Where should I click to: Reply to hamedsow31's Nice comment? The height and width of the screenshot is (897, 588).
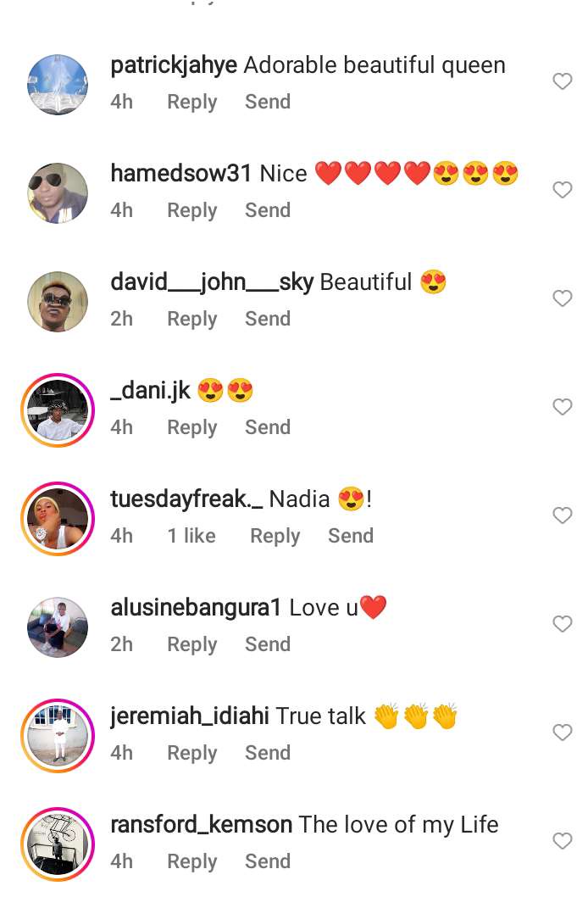(x=192, y=210)
